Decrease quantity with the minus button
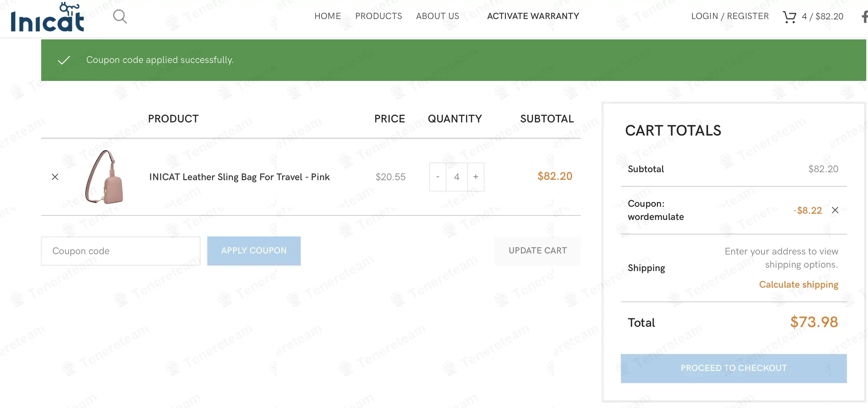The height and width of the screenshot is (408, 868). [x=438, y=177]
